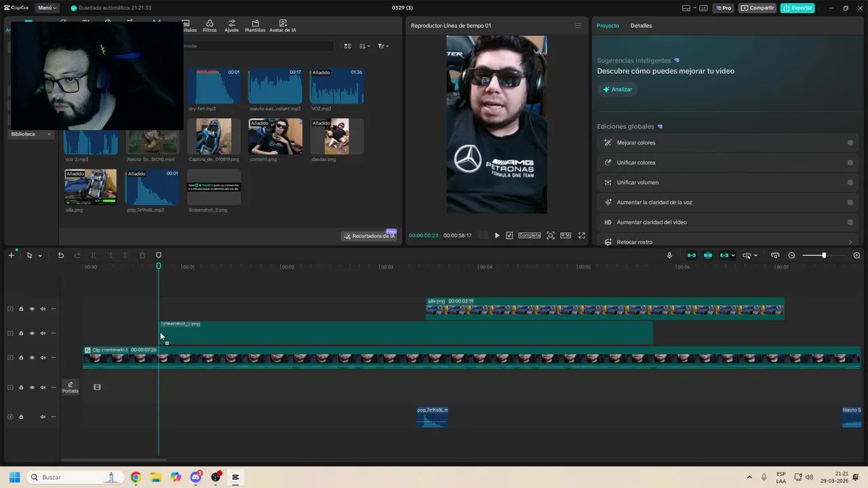The height and width of the screenshot is (488, 868).
Task: Click the icon right of the play button
Action: pos(509,236)
